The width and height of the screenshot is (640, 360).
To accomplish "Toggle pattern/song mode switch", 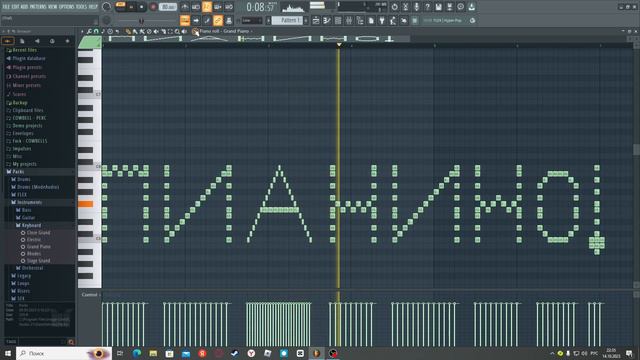I will pos(120,7).
